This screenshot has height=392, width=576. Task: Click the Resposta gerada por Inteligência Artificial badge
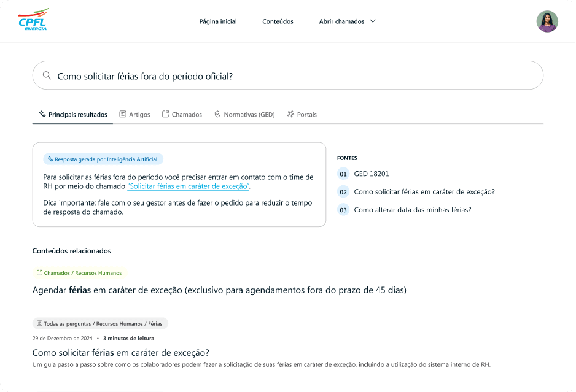click(x=103, y=159)
